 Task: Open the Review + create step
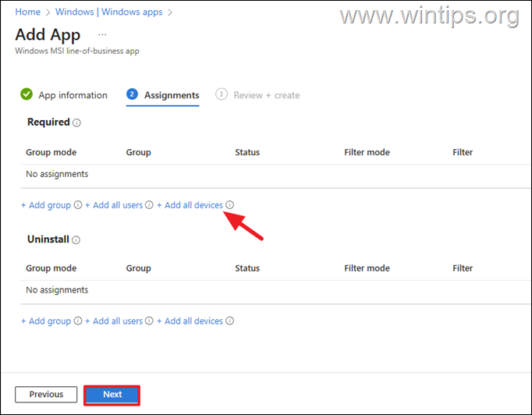coord(266,95)
